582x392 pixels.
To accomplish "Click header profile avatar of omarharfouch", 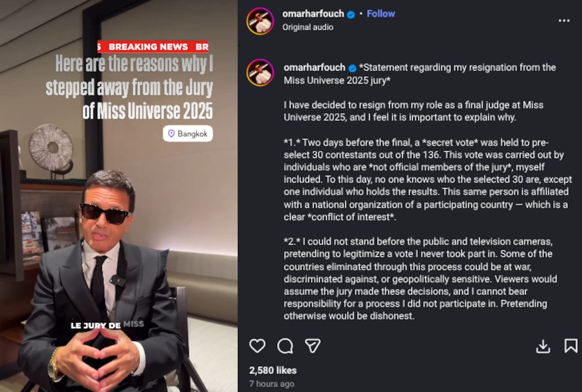I will click(x=260, y=21).
